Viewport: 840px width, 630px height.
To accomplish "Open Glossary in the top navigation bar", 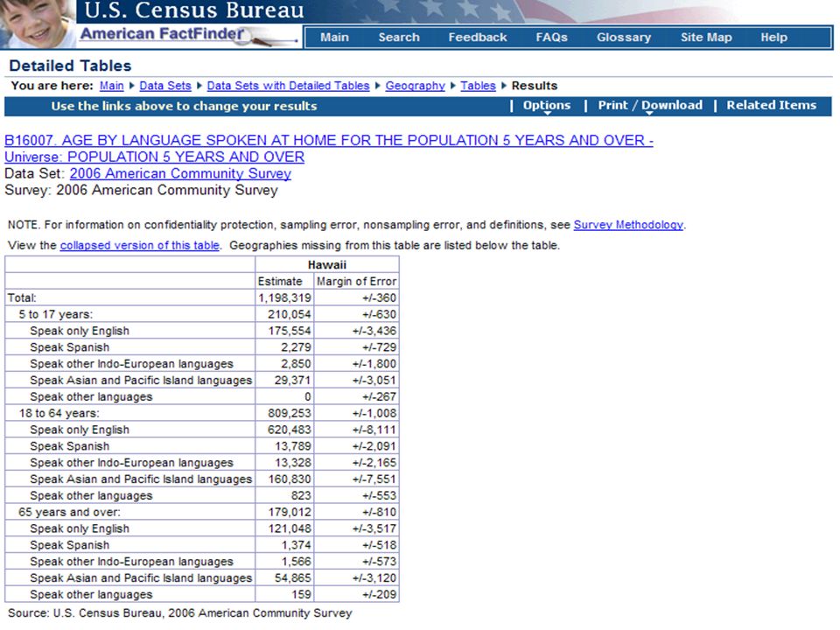I will (x=624, y=38).
